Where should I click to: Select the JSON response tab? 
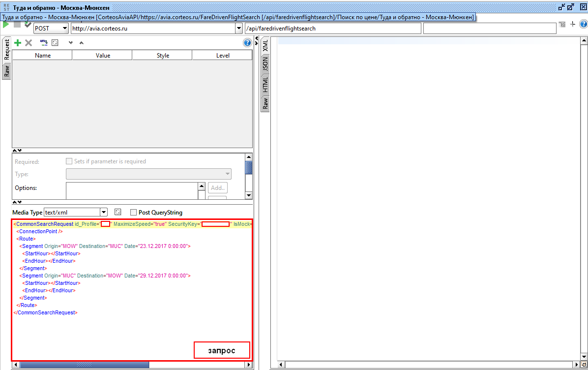[x=265, y=64]
